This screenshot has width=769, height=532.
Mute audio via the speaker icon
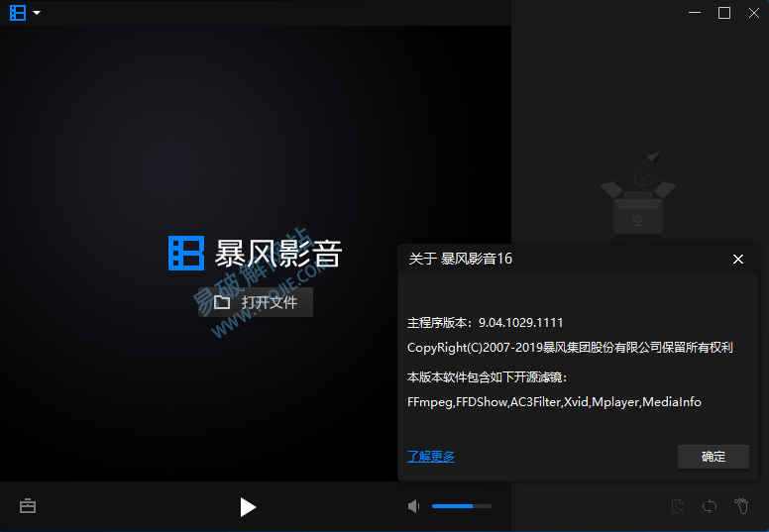414,506
